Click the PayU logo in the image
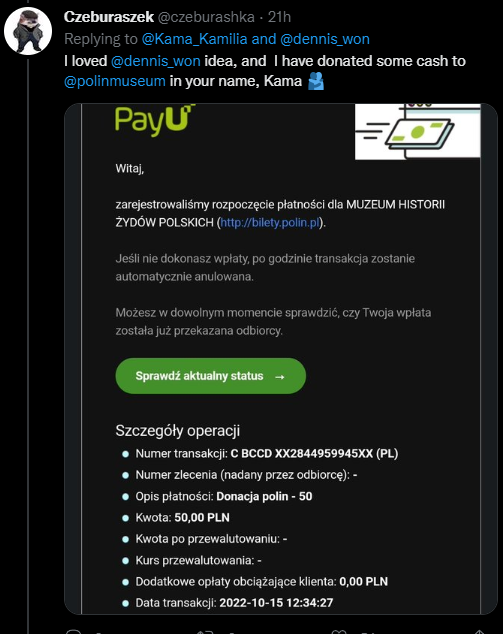 tap(155, 120)
